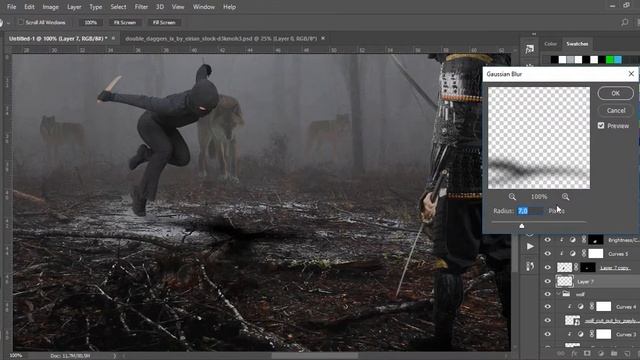Hide the Curves 4 layer
The height and width of the screenshot is (360, 640).
(547, 307)
